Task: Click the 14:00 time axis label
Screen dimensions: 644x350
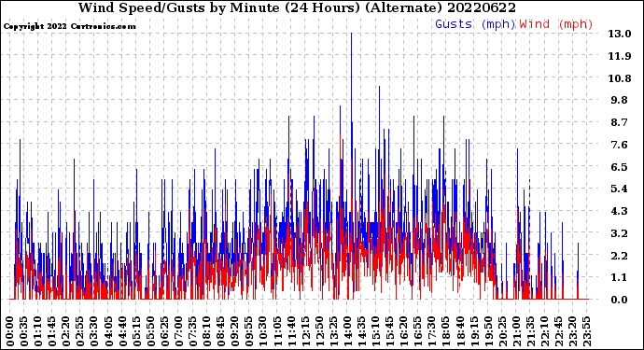Action: [x=347, y=331]
